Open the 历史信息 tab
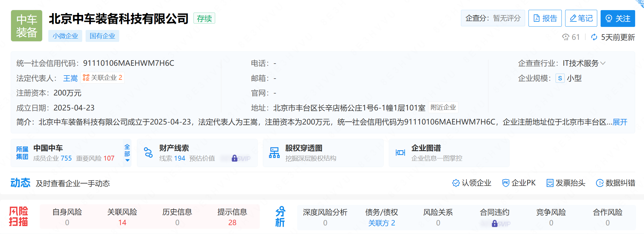Screen dimensions: 644x234 pyautogui.click(x=177, y=217)
